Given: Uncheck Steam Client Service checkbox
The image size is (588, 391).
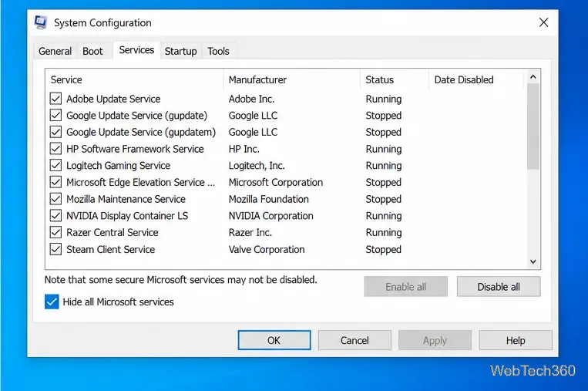Looking at the screenshot, I should (55, 249).
